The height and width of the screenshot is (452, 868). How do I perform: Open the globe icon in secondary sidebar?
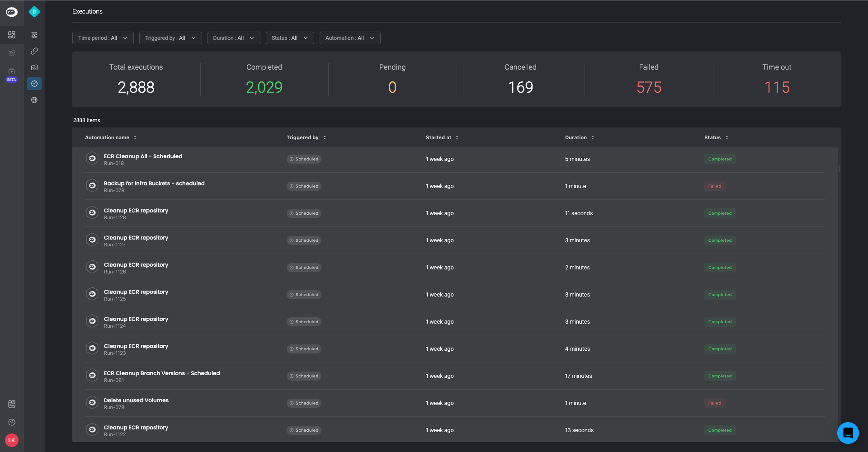[34, 100]
